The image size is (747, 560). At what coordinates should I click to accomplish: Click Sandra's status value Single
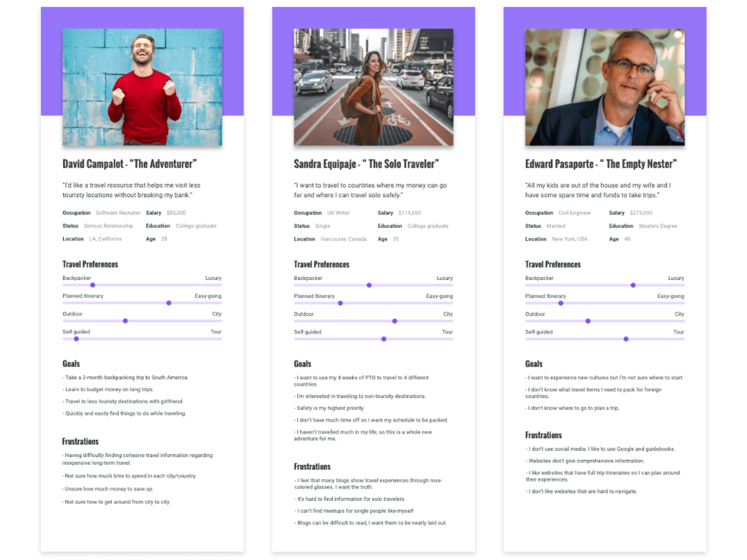(x=323, y=226)
